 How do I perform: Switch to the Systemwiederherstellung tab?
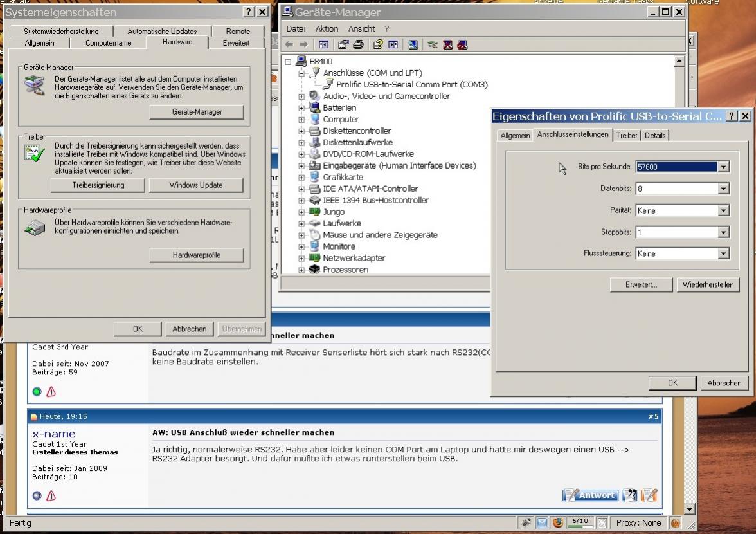(61, 32)
